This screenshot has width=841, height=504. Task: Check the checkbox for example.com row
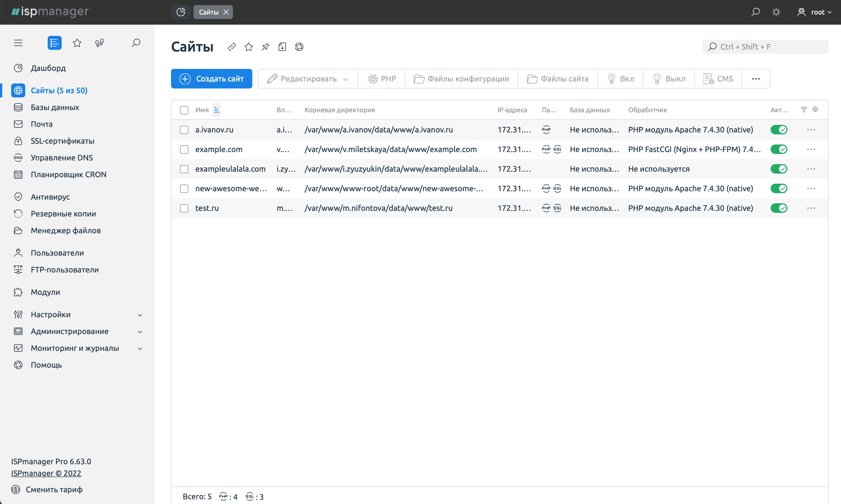pos(184,150)
